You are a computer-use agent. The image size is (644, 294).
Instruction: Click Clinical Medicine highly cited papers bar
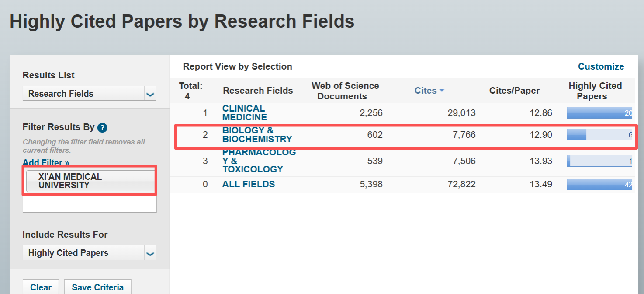coord(599,113)
